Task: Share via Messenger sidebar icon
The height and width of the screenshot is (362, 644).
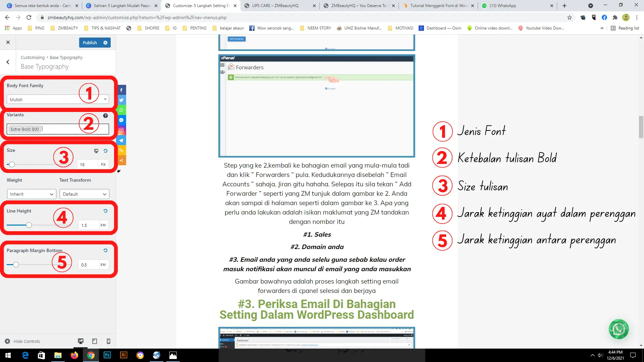Action: click(121, 120)
